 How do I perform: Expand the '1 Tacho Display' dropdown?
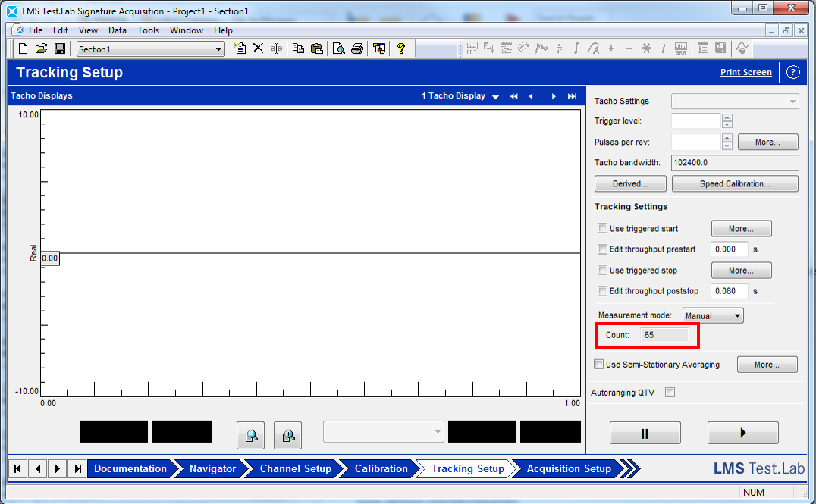point(495,97)
